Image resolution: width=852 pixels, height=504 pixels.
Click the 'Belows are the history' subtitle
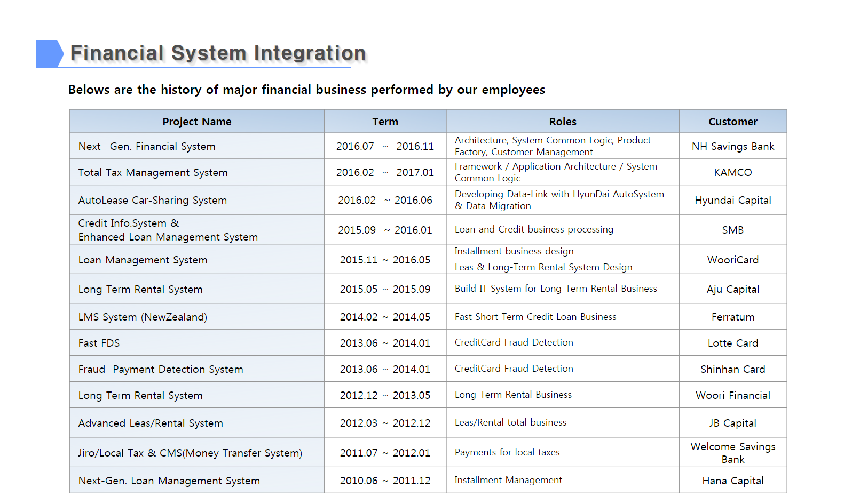307,90
